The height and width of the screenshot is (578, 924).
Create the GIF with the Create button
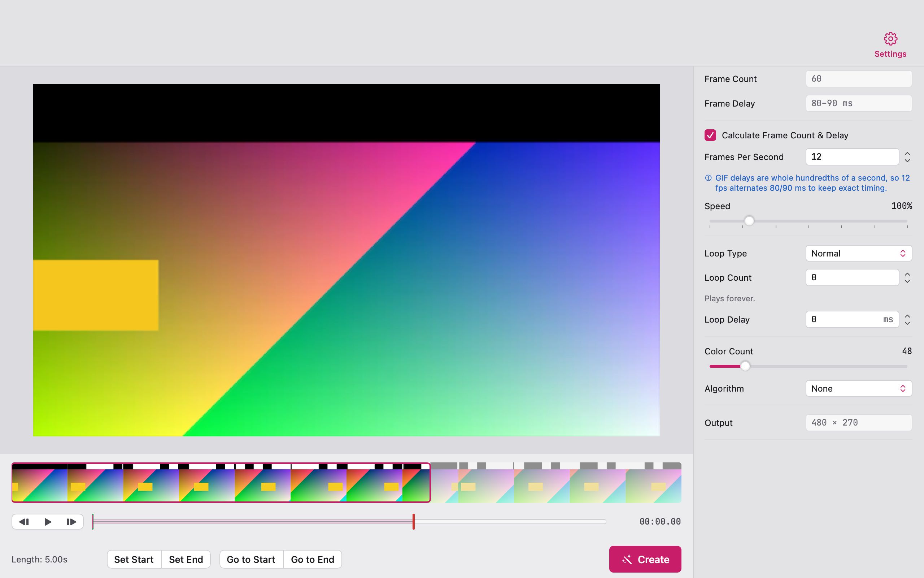(645, 559)
